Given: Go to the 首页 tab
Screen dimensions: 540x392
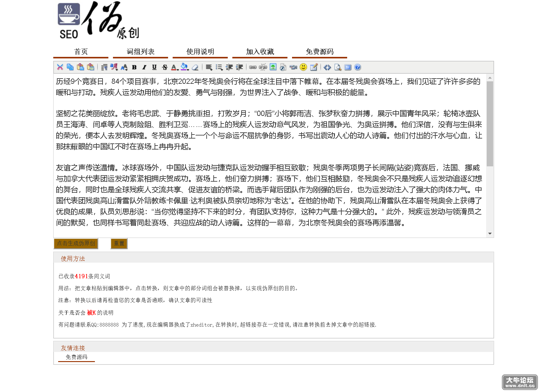Looking at the screenshot, I should tap(81, 52).
